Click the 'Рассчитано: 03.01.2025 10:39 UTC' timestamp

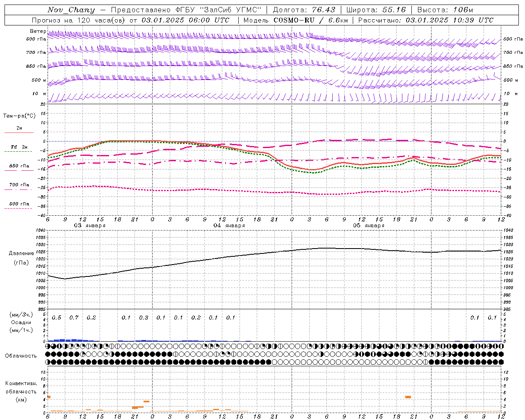pos(426,20)
